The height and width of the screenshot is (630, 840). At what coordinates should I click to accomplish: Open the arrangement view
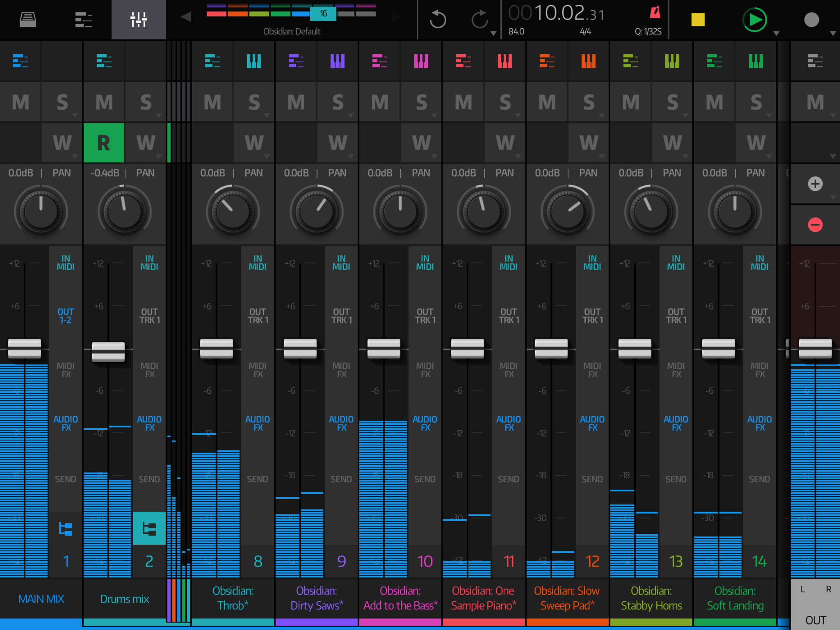click(83, 20)
